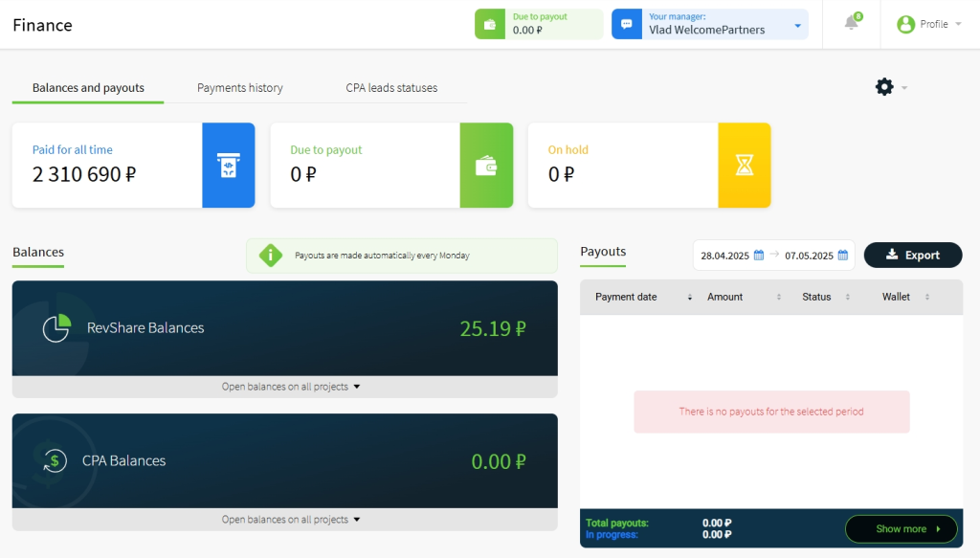The width and height of the screenshot is (980, 558).
Task: Click the Due to payout header widget
Action: point(539,24)
